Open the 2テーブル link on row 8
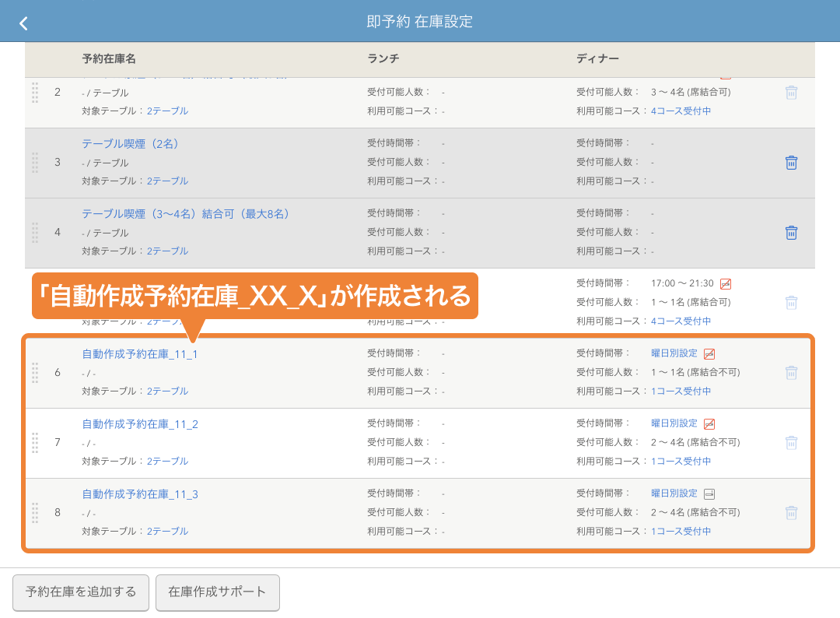 pyautogui.click(x=167, y=531)
